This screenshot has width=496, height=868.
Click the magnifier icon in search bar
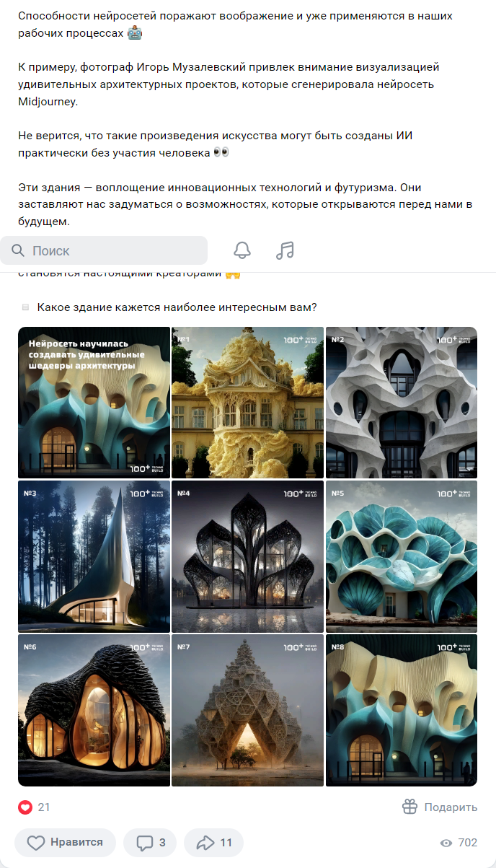pos(18,251)
